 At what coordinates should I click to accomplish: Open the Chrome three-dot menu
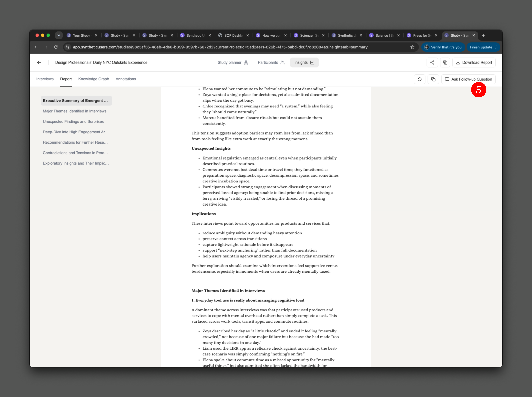[496, 47]
